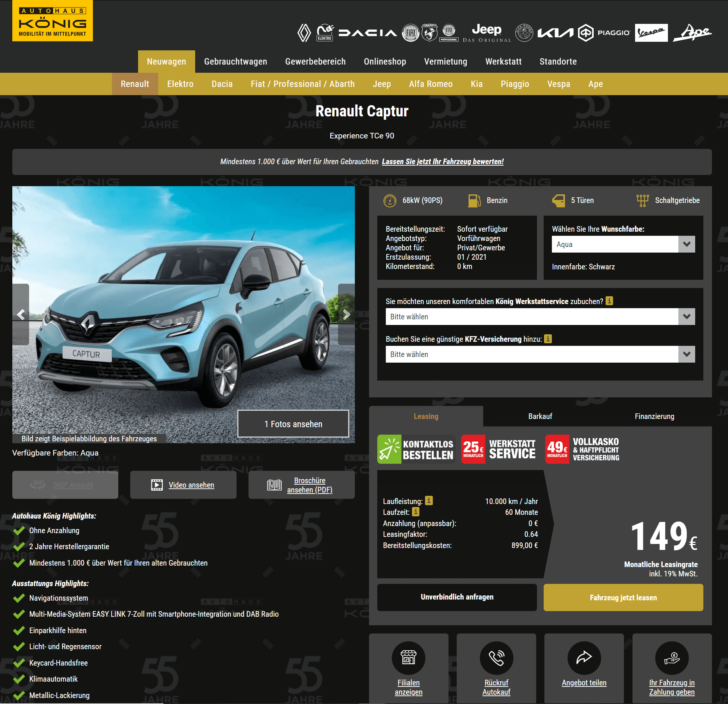Screen dimensions: 728x704
Task: Click the Renault Captur main photo
Action: 184,315
